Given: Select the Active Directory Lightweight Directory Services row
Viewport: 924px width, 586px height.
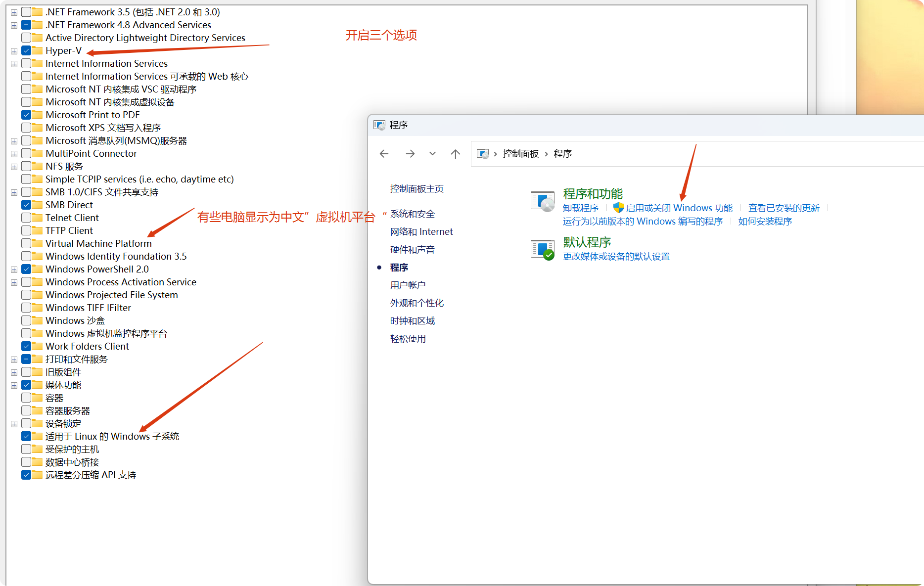Looking at the screenshot, I should click(145, 38).
